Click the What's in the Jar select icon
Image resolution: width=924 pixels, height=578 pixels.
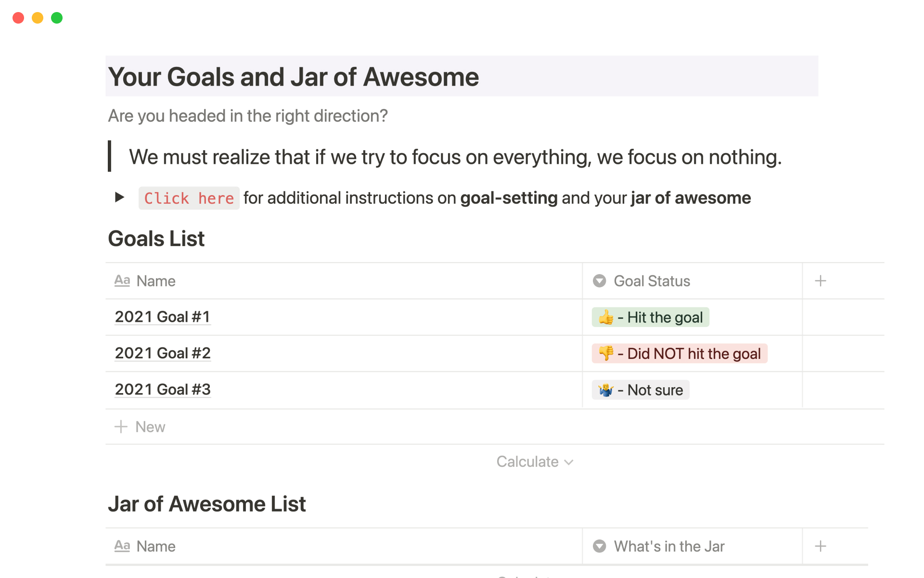tap(599, 546)
